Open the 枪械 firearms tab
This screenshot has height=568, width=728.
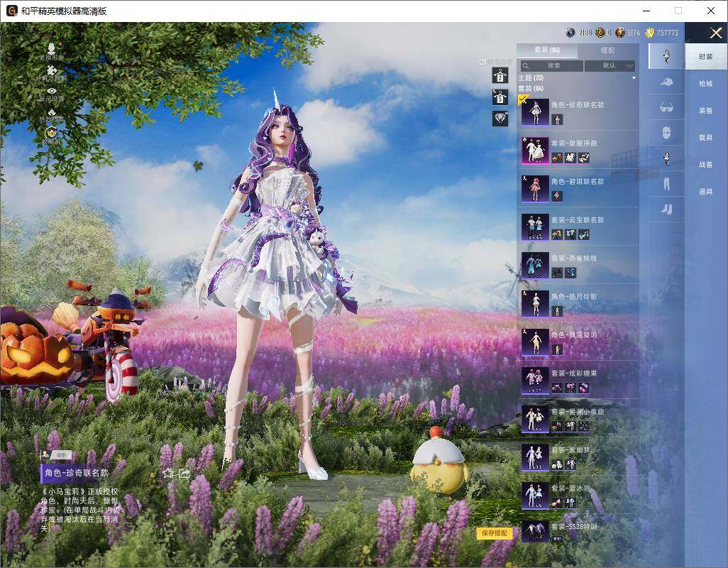click(x=706, y=84)
